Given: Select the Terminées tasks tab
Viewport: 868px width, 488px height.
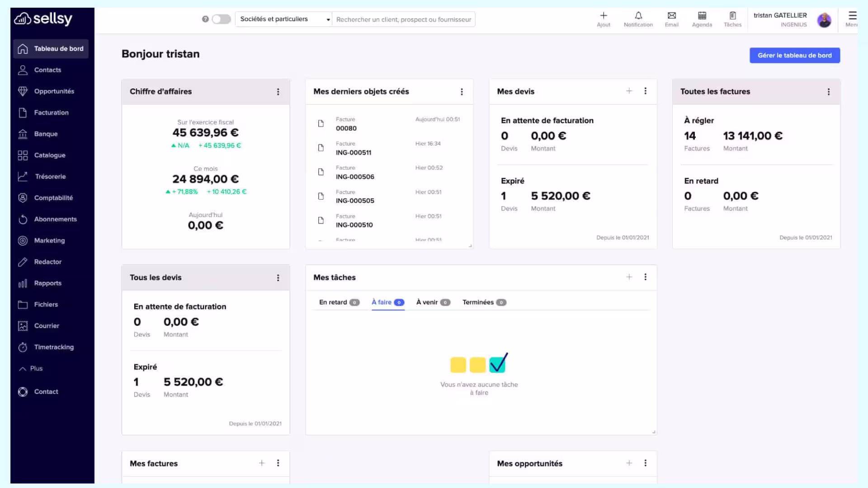Looking at the screenshot, I should [x=484, y=302].
